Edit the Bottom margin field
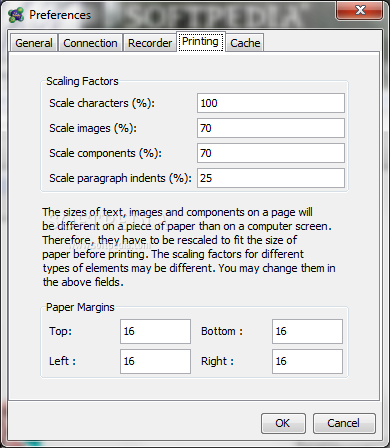Image resolution: width=390 pixels, height=448 pixels. tap(307, 331)
